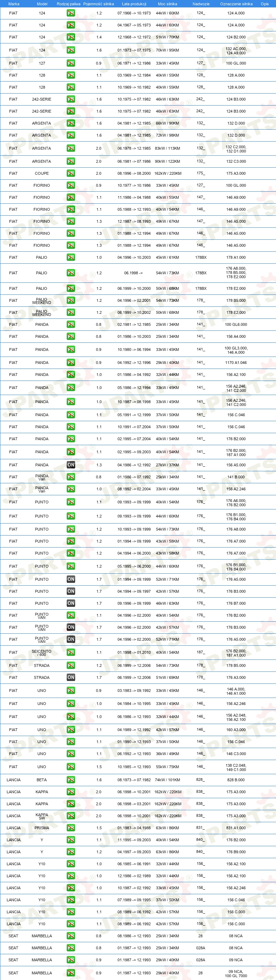
Task: Click the '138 C2.048, 149 C1.000' engine code cell
Action: tap(236, 767)
